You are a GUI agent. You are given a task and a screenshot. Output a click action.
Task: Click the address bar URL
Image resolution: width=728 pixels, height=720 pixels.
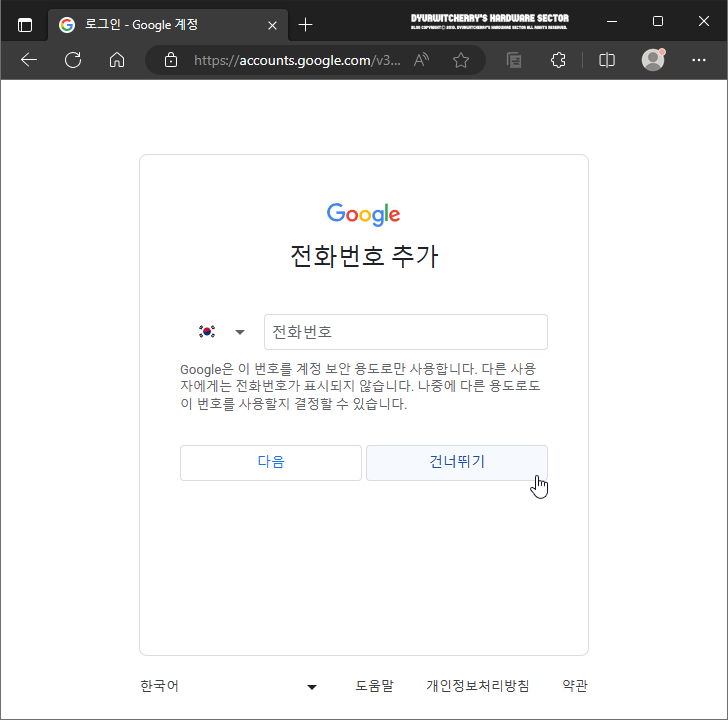[297, 60]
